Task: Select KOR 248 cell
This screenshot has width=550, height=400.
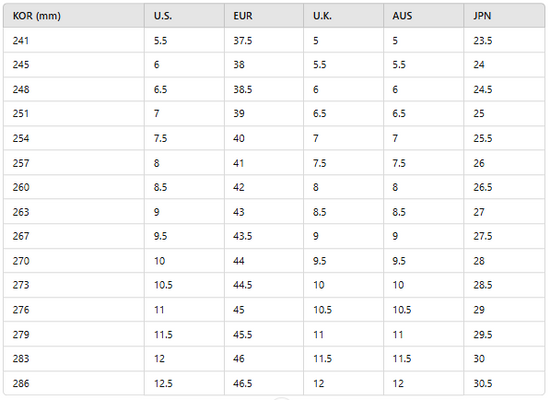Action: pyautogui.click(x=74, y=89)
